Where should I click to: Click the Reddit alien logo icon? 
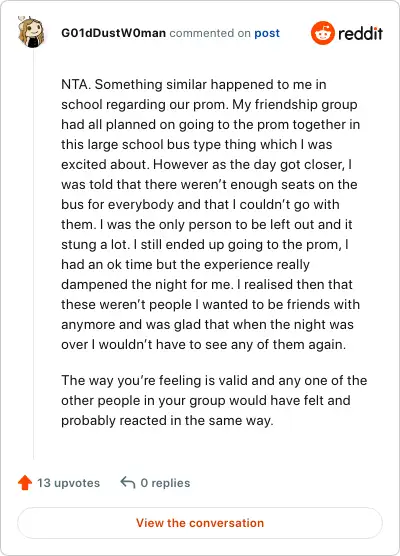tap(322, 33)
